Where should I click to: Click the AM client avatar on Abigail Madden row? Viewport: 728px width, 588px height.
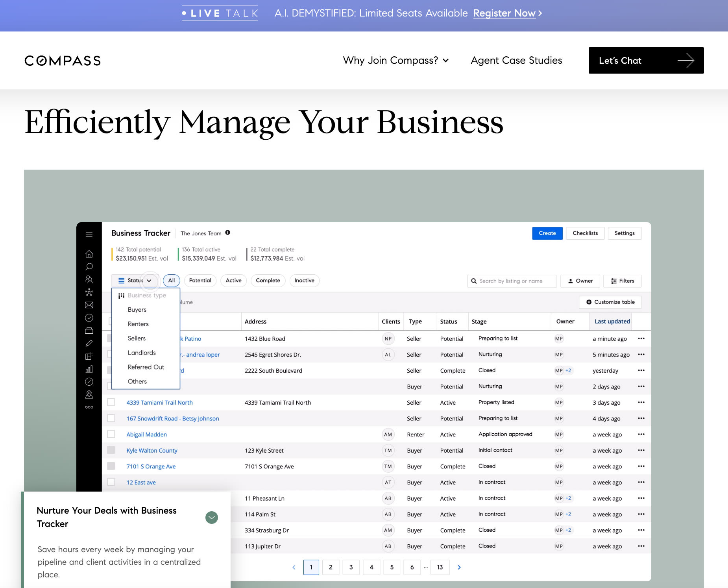pyautogui.click(x=388, y=435)
